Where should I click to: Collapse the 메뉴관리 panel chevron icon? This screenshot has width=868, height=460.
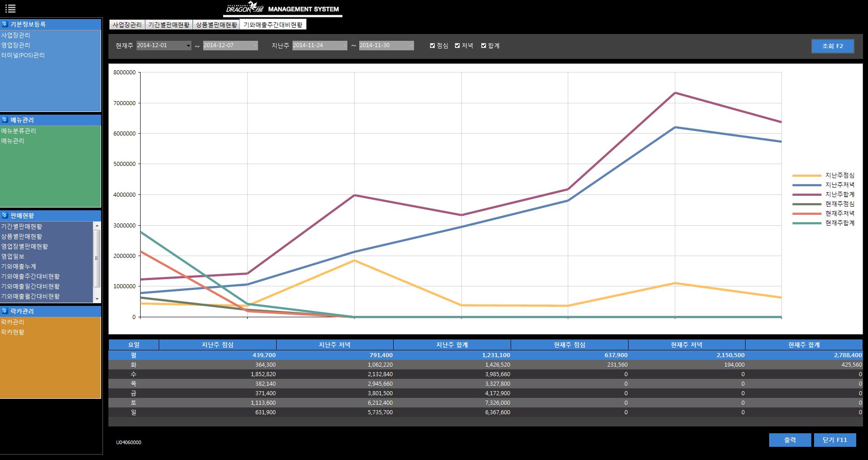(5, 120)
